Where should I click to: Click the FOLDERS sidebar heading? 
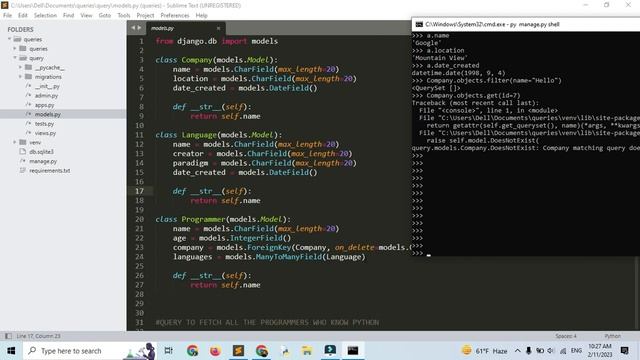click(x=20, y=29)
